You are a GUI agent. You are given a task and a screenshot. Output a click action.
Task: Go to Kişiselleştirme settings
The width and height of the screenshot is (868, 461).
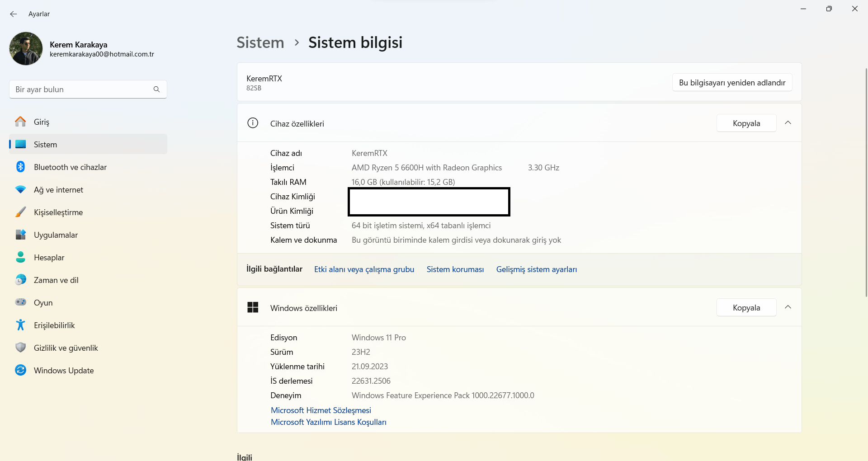tap(88, 212)
